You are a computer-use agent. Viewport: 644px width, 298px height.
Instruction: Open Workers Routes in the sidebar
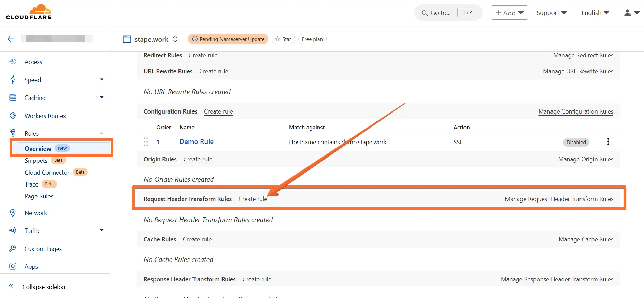(x=45, y=116)
